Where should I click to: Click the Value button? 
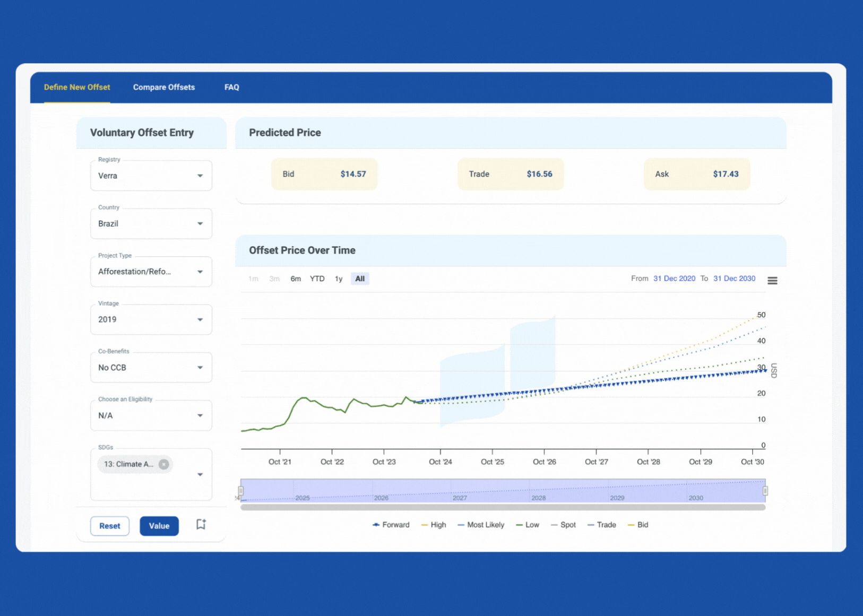[159, 526]
